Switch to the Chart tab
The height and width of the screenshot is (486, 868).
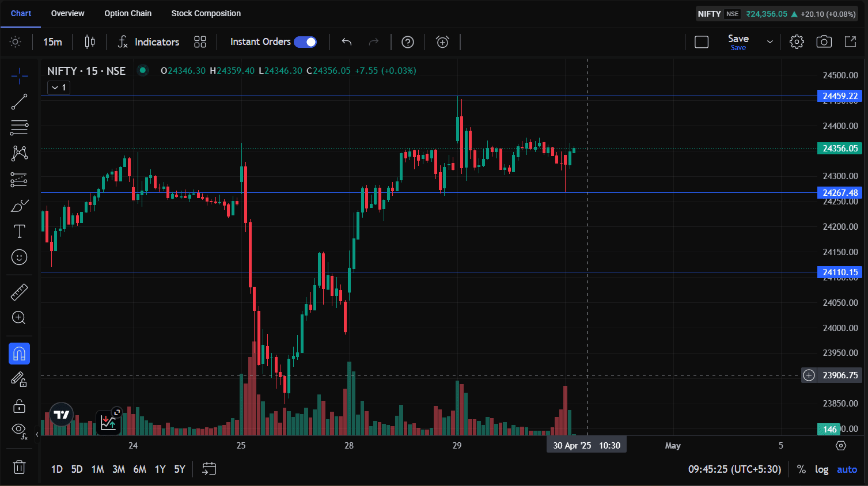[x=21, y=13]
